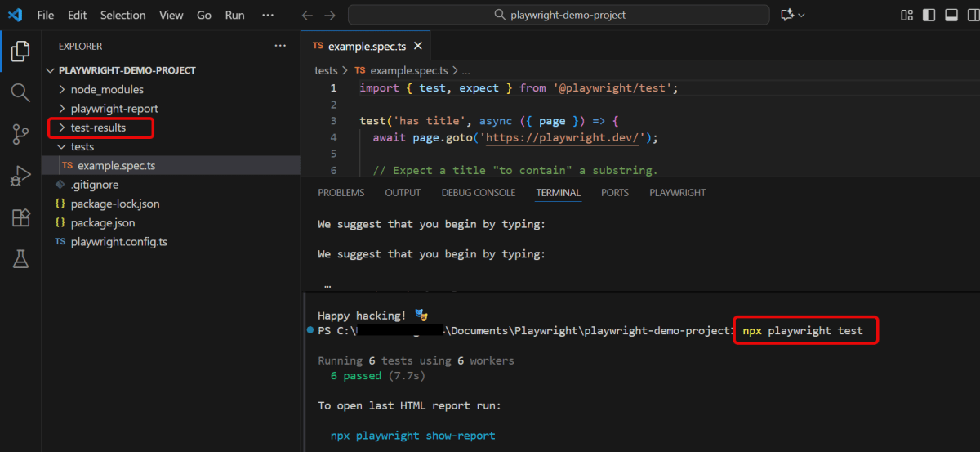This screenshot has height=452, width=980.
Task: Expand the node_modules folder
Action: coord(106,89)
